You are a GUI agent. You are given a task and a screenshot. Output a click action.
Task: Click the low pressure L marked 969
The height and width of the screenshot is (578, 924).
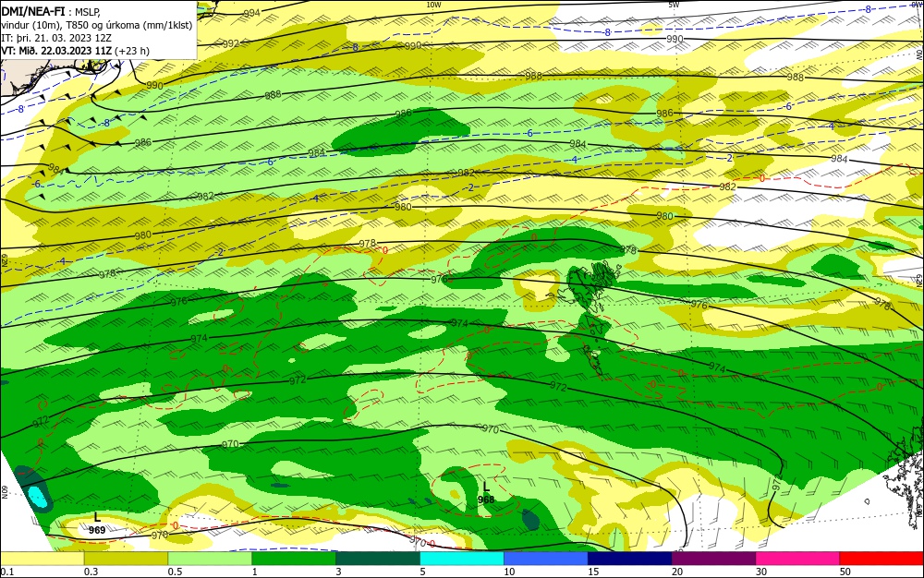coord(97,524)
